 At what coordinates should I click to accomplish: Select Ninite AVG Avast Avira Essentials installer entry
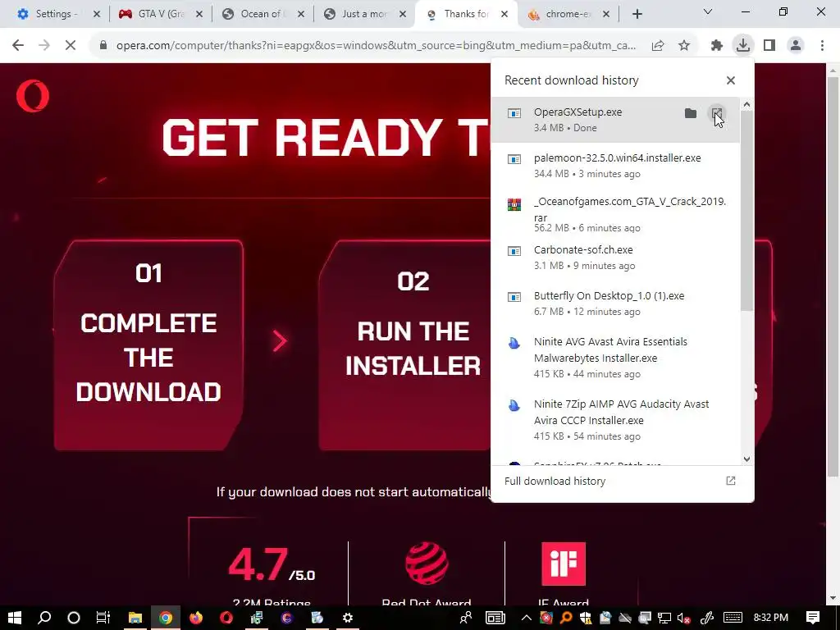pyautogui.click(x=615, y=358)
